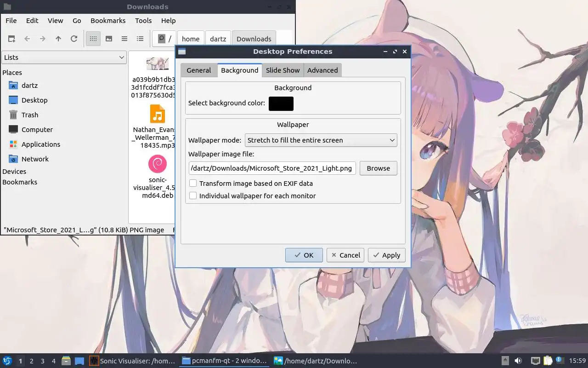588x368 pixels.
Task: Switch to Sonic Visualiser taskbar window
Action: click(x=133, y=361)
